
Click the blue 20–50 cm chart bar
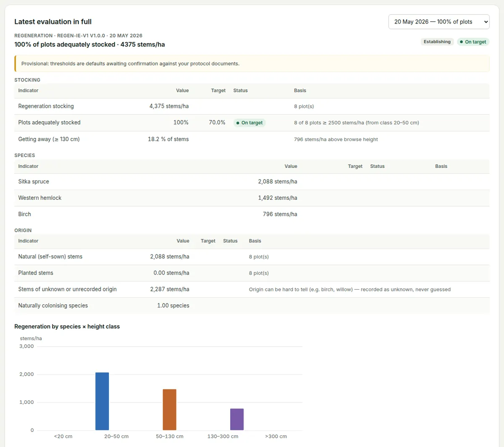pos(102,401)
